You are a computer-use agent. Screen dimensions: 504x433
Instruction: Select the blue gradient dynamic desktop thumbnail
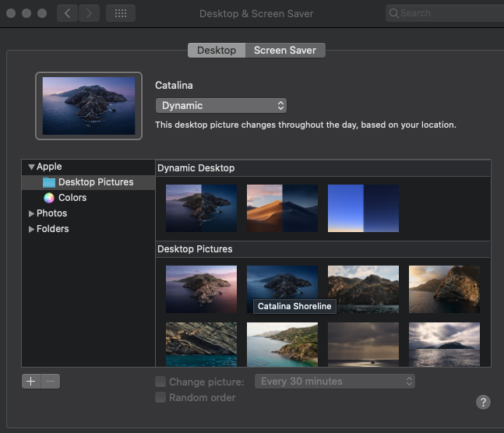[363, 208]
